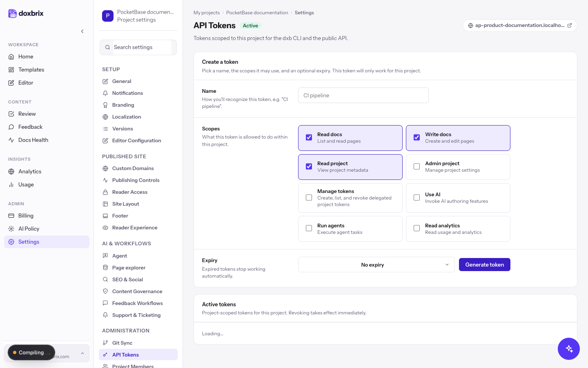Click the Generate token button
Viewport: 588px width, 368px height.
point(485,265)
